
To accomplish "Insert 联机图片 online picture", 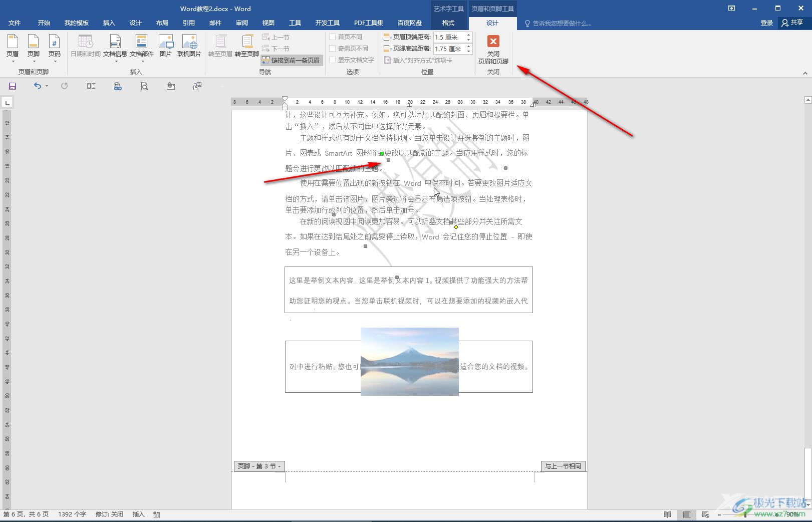I will point(189,46).
